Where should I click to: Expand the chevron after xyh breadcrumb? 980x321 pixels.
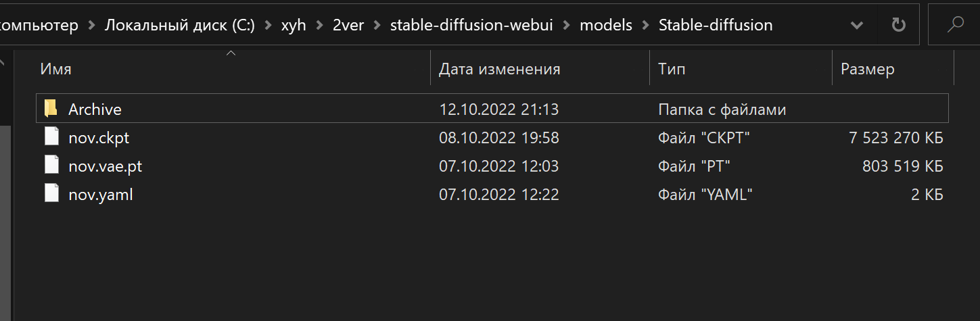[319, 25]
